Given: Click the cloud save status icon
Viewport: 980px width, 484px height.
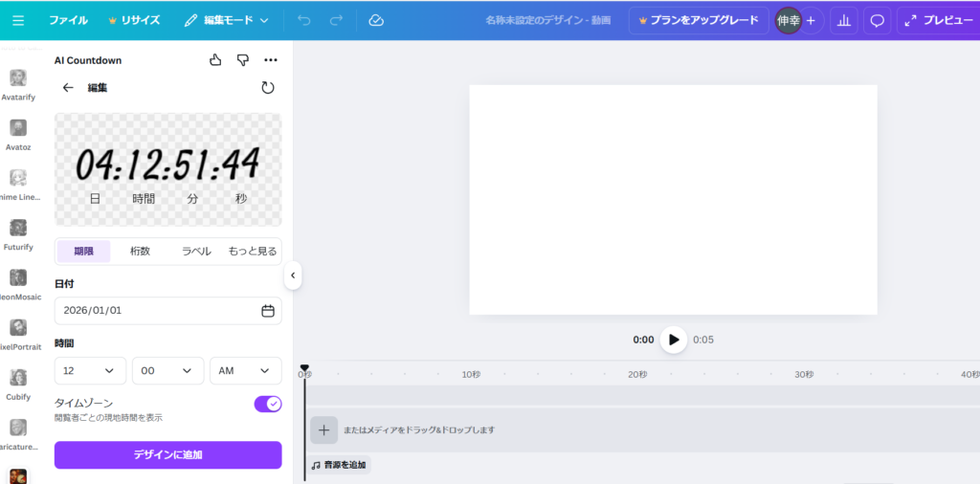Looking at the screenshot, I should 376,20.
